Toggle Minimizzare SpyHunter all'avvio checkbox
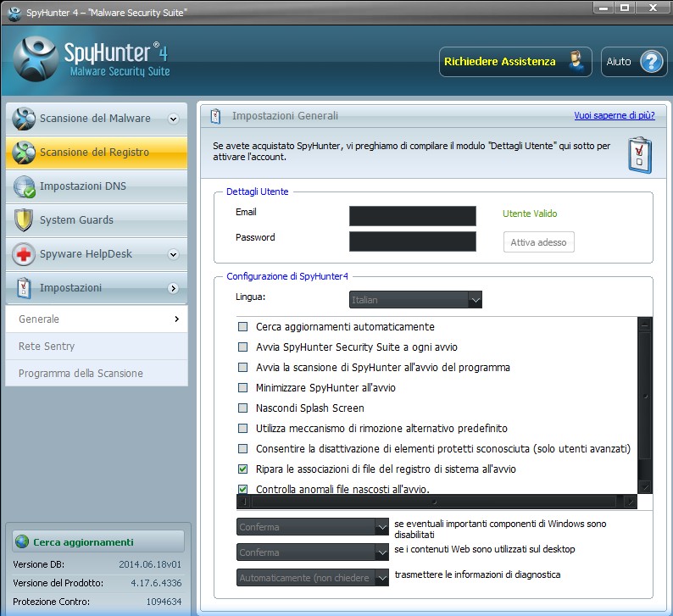The height and width of the screenshot is (616, 673). [x=243, y=388]
